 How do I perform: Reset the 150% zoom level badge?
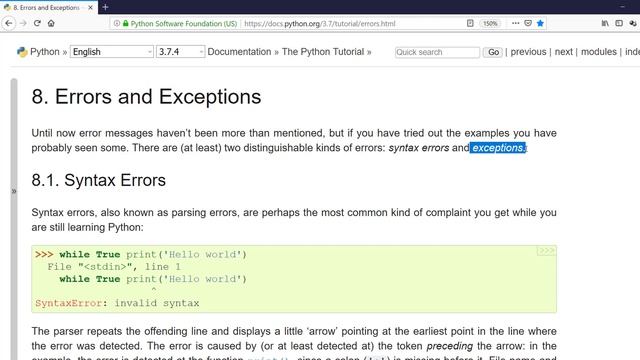point(490,24)
